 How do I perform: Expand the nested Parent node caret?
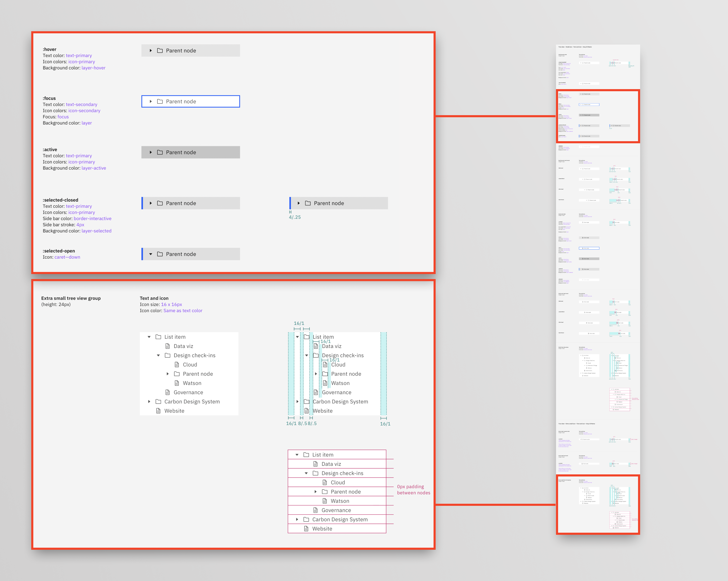(x=168, y=374)
